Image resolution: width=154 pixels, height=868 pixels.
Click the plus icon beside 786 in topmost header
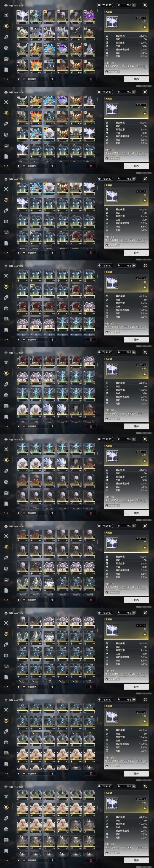coord(134,5)
